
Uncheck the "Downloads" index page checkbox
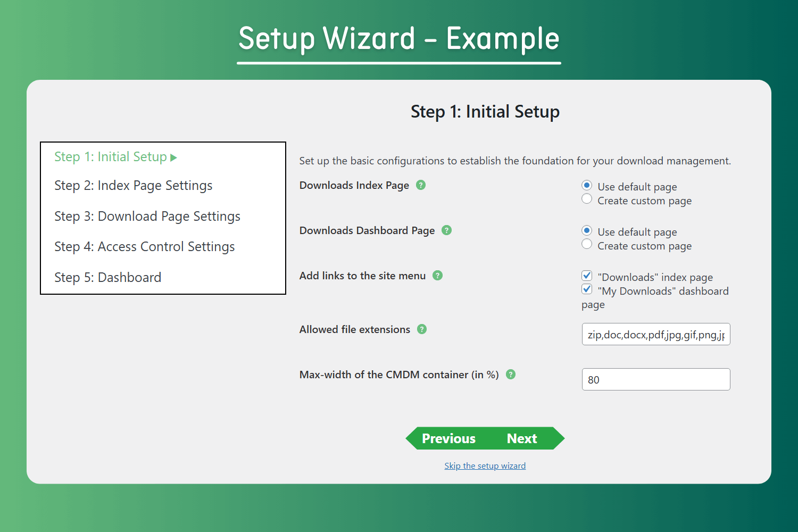coord(587,276)
